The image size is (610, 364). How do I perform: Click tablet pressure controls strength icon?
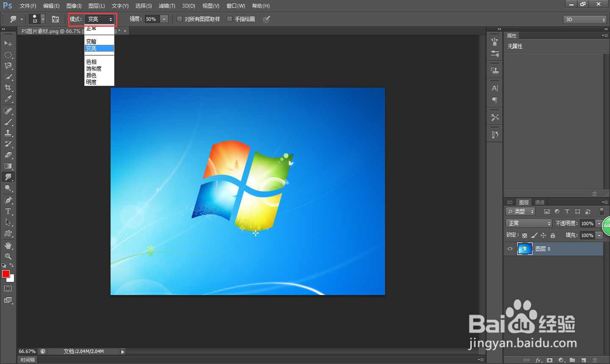pyautogui.click(x=266, y=19)
